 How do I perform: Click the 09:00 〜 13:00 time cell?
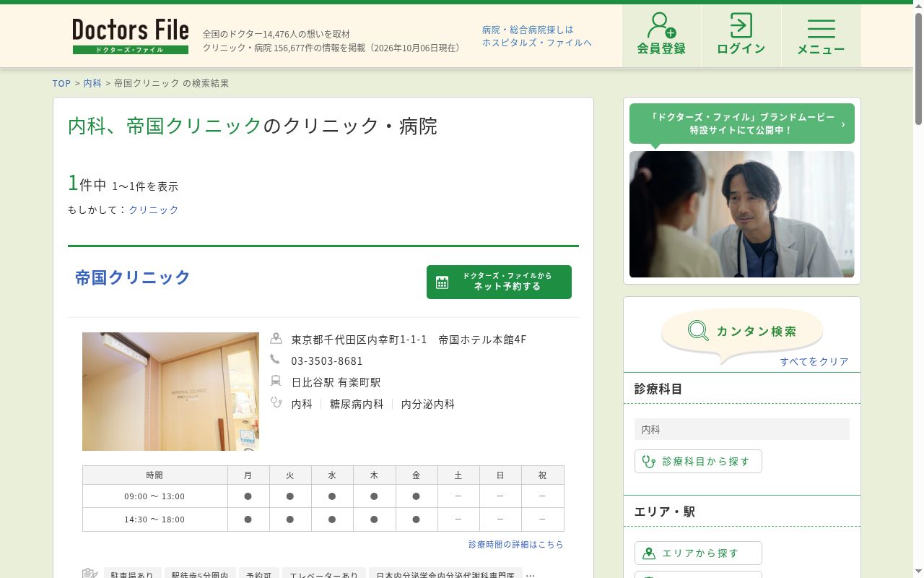[x=154, y=496]
